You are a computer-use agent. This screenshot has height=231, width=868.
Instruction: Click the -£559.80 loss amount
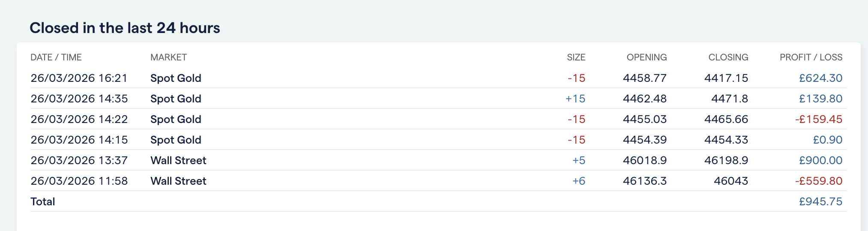[x=819, y=181]
